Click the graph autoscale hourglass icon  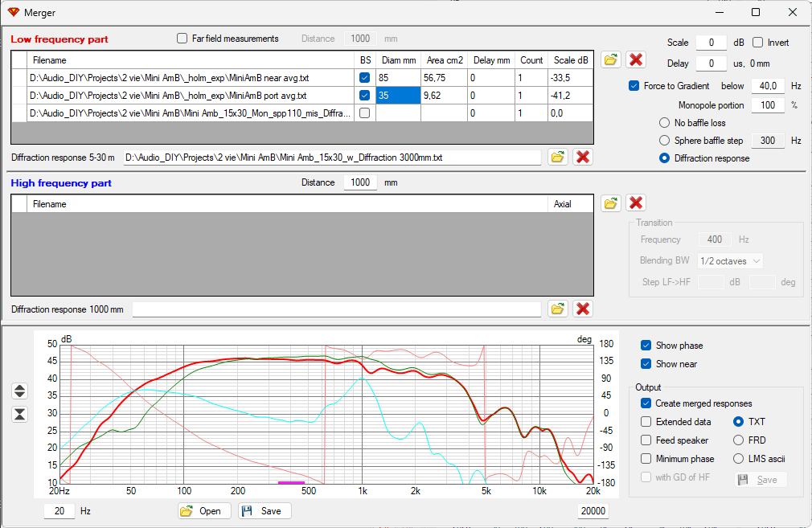pos(19,414)
